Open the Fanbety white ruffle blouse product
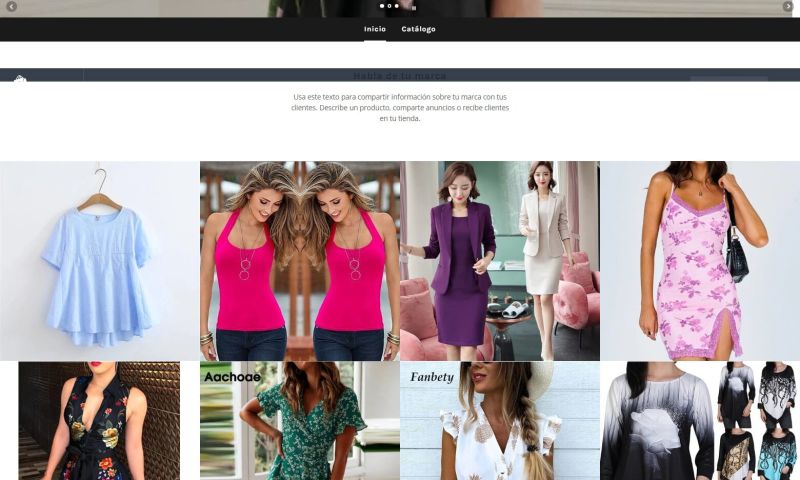Image resolution: width=800 pixels, height=480 pixels. 499,421
